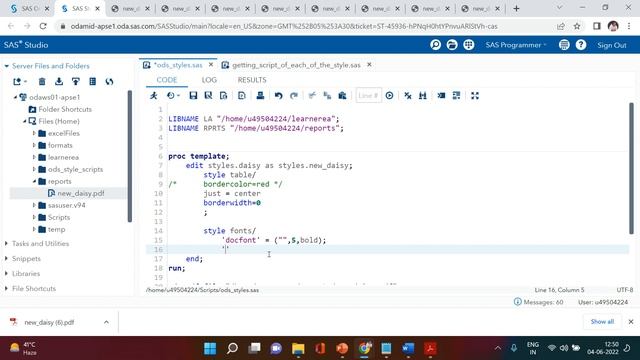Click the Delete trash icon in the files pane
640x360 pixels.
point(42,82)
